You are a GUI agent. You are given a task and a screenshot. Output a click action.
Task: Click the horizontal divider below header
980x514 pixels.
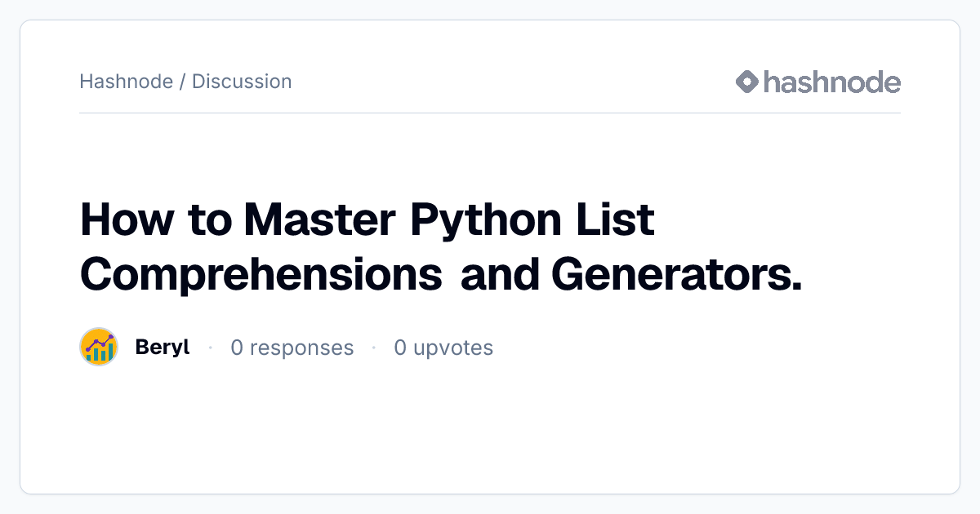490,113
